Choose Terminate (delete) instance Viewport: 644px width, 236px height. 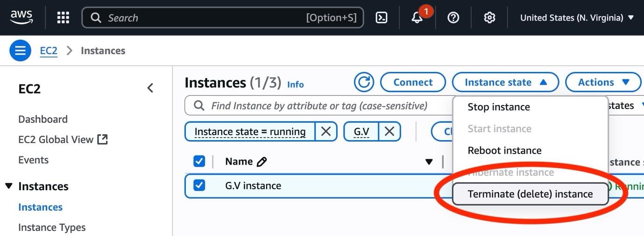click(x=530, y=194)
